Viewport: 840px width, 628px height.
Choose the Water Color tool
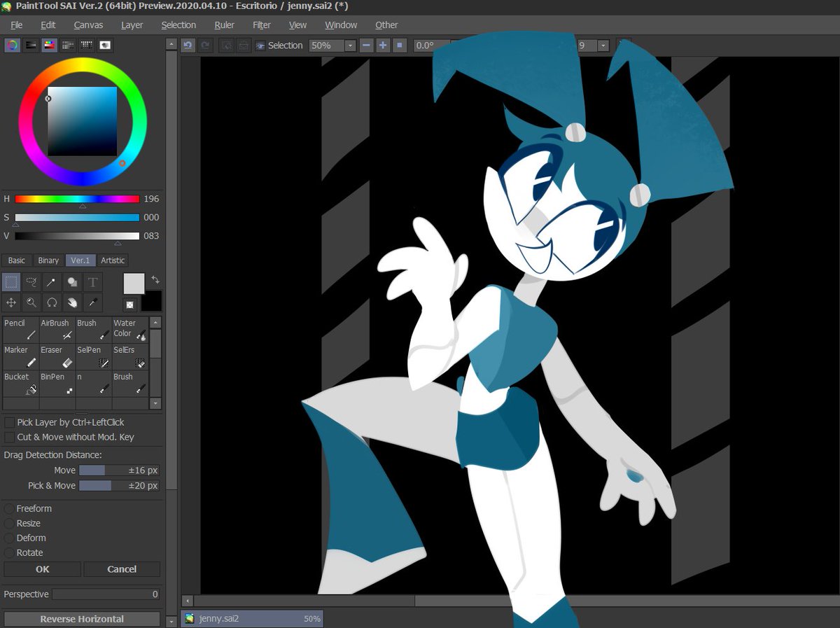[x=130, y=330]
